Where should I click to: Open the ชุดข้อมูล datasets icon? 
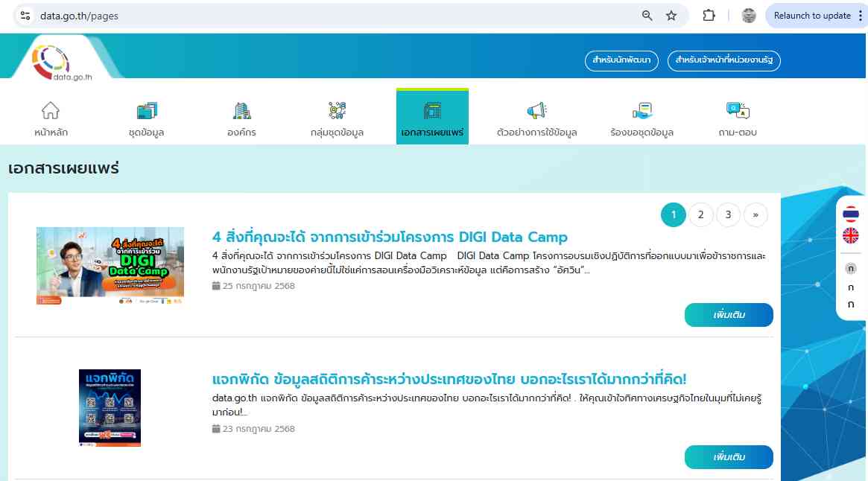click(x=147, y=111)
